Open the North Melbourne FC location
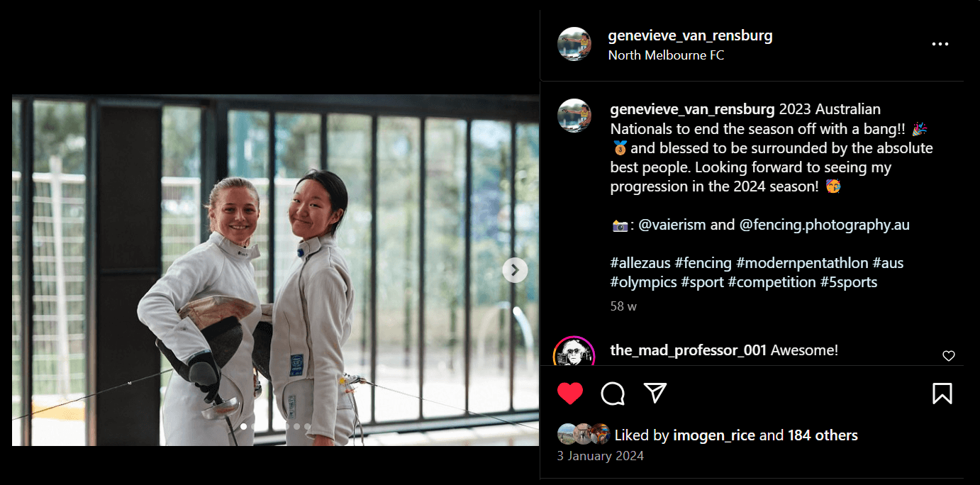The image size is (980, 485). (666, 55)
